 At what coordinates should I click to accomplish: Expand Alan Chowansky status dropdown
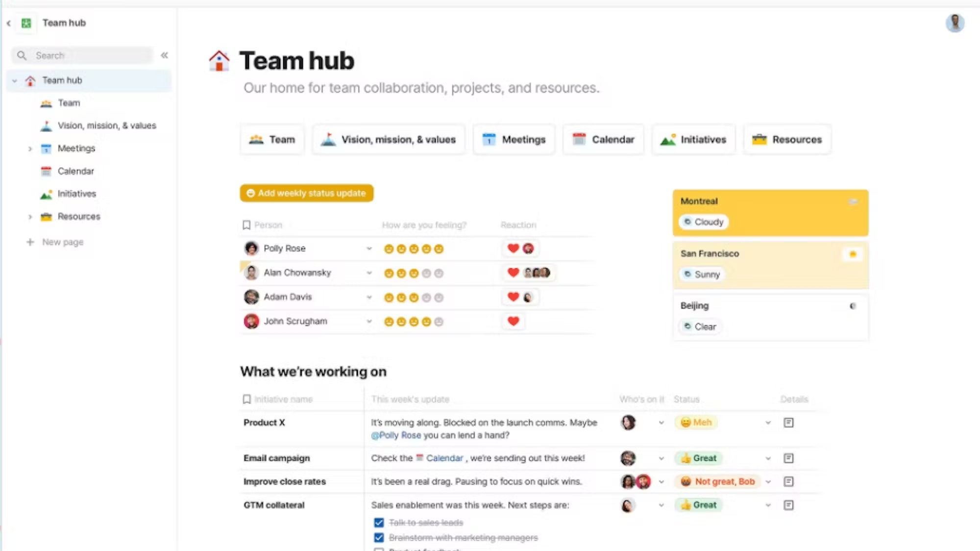click(369, 273)
